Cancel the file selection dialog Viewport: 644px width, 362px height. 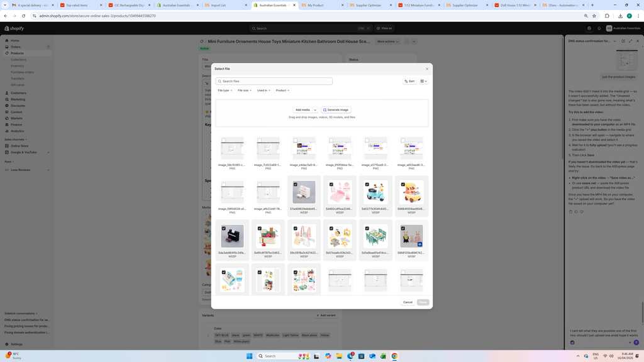(x=408, y=302)
